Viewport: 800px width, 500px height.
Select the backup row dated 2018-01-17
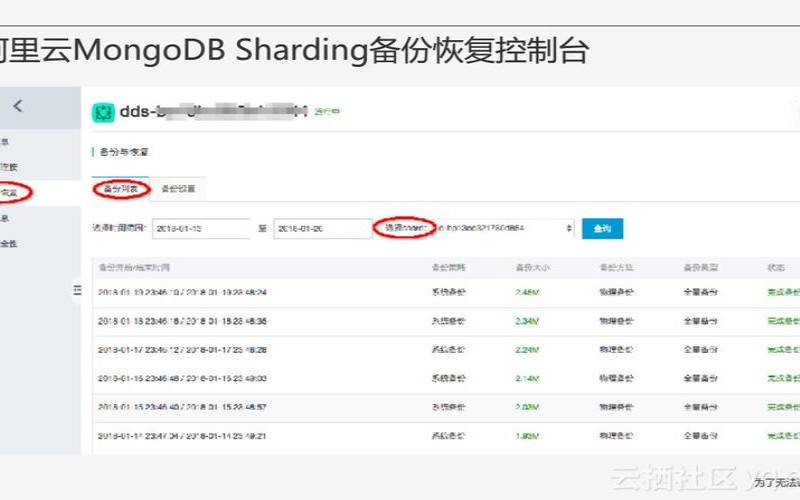[x=446, y=350]
